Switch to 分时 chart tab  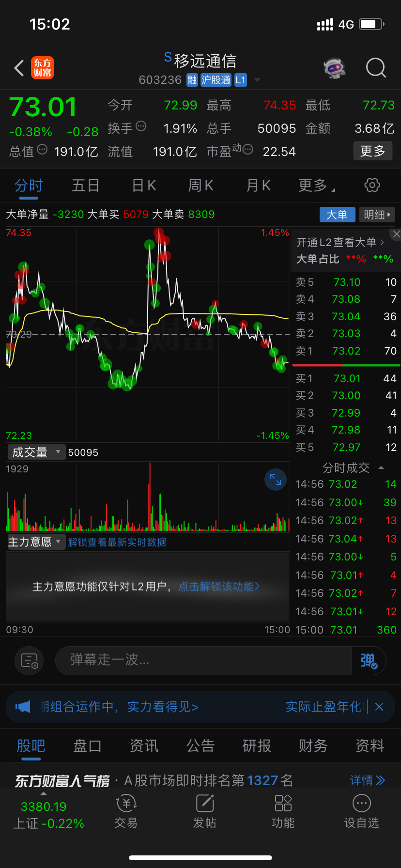pos(29,186)
